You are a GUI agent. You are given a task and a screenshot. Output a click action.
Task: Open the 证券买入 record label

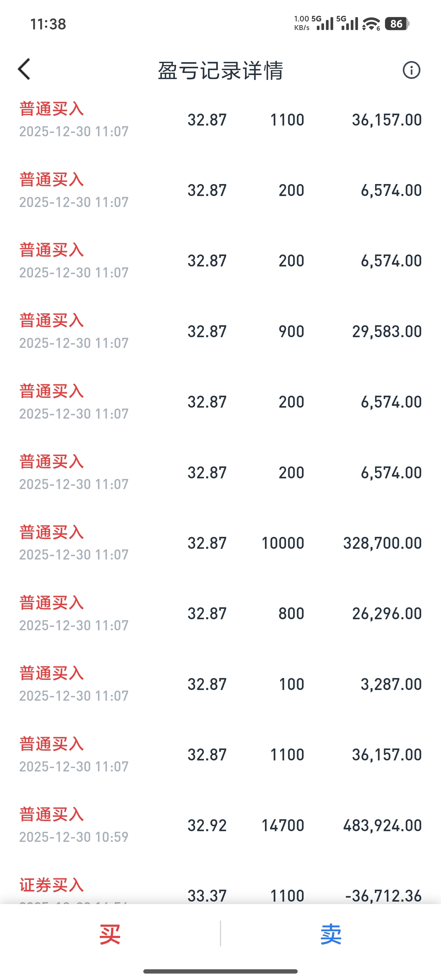tap(52, 885)
